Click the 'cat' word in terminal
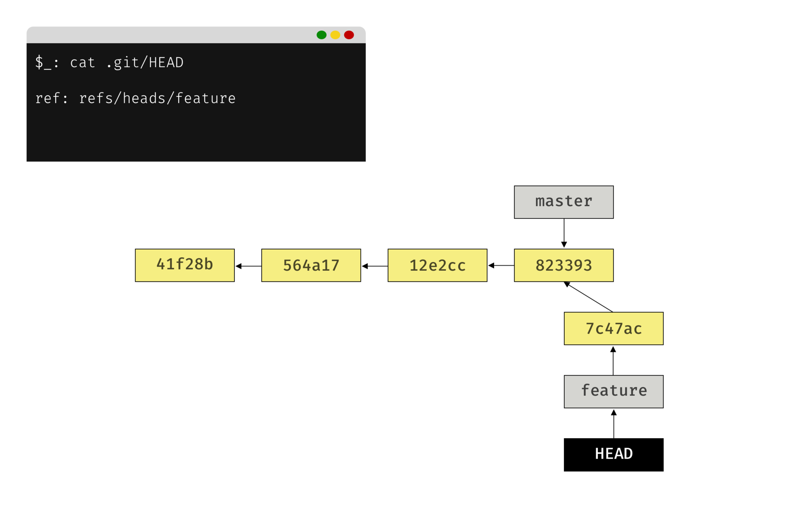798x532 pixels. click(82, 63)
